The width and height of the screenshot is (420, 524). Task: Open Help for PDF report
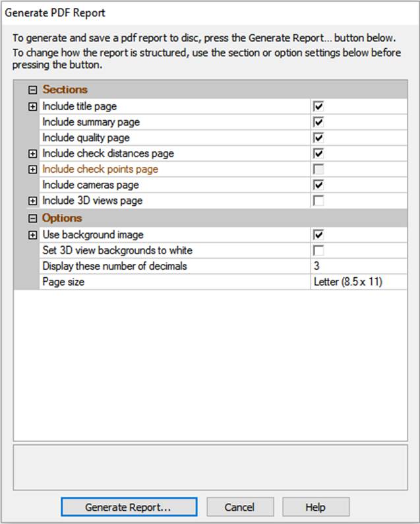click(315, 507)
